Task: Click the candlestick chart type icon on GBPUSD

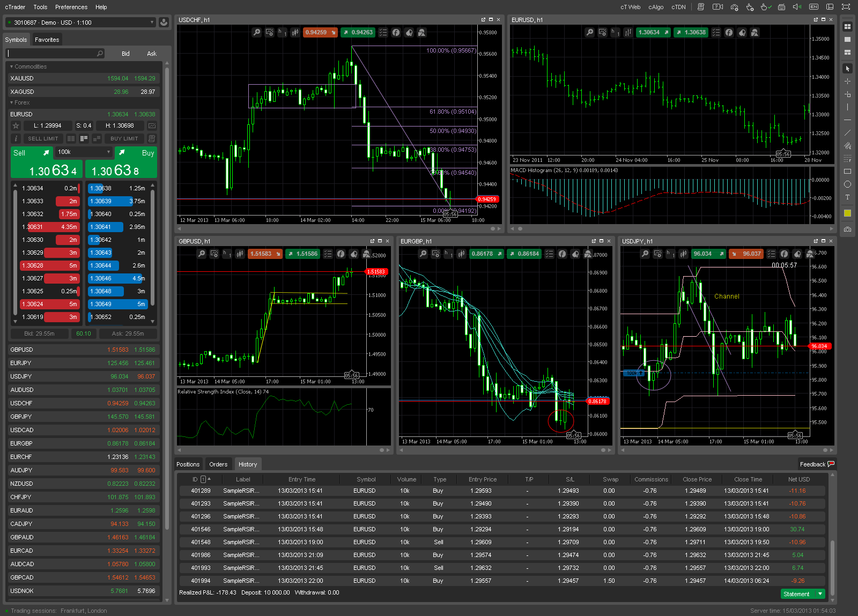Action: pos(240,254)
